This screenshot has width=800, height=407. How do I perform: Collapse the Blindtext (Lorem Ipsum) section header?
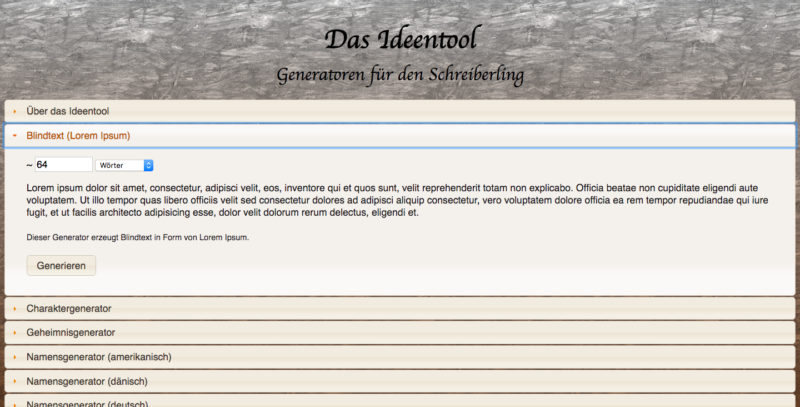[78, 135]
